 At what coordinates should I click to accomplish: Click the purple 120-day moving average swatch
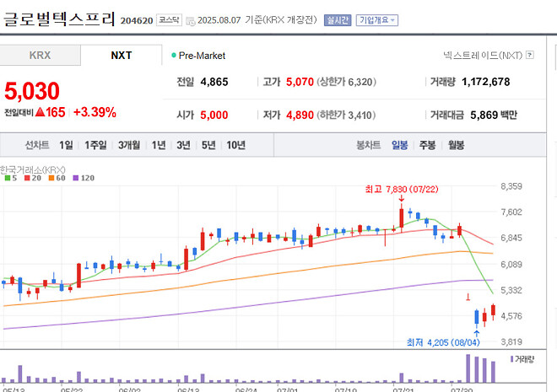pos(76,178)
